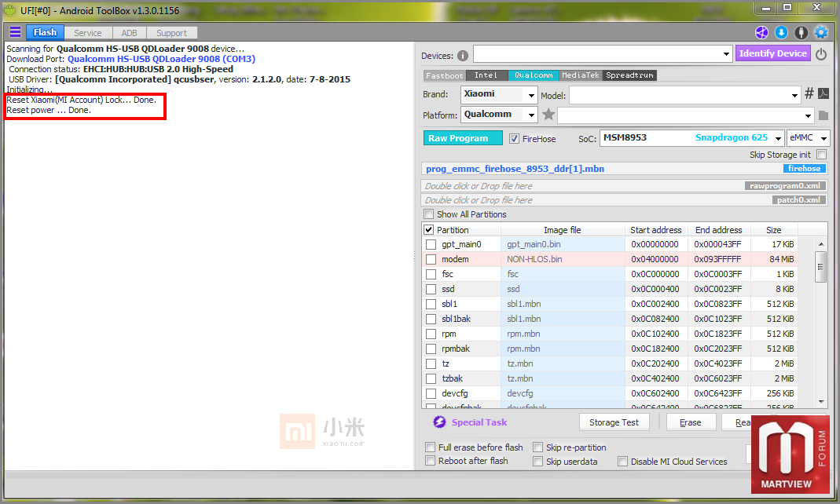Click the black info badge icon in toolbar
Image resolution: width=840 pixels, height=504 pixels.
pyautogui.click(x=801, y=33)
